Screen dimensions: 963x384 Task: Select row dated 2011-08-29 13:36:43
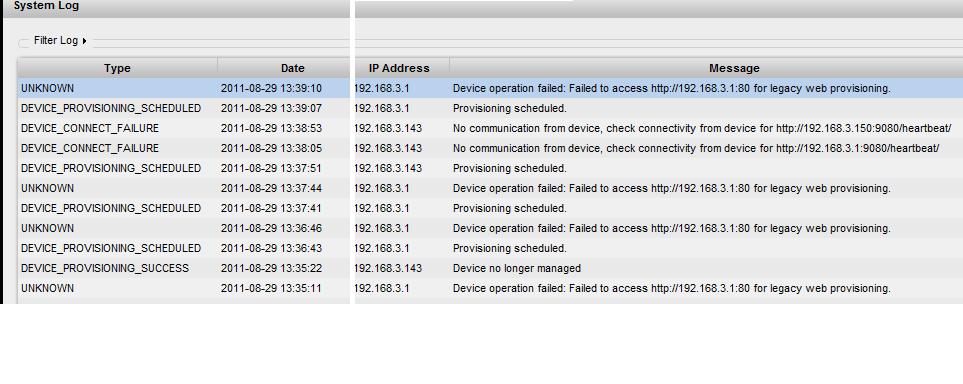[x=490, y=248]
